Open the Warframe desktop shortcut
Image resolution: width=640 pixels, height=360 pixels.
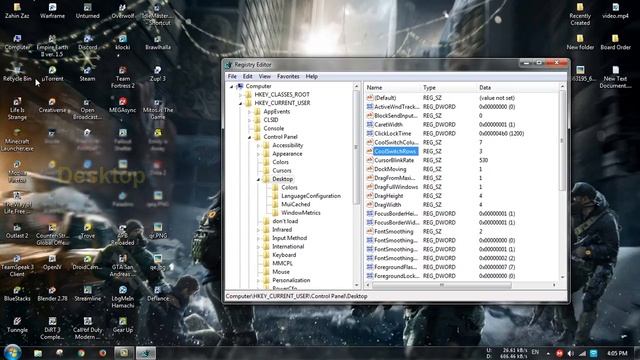coord(52,11)
